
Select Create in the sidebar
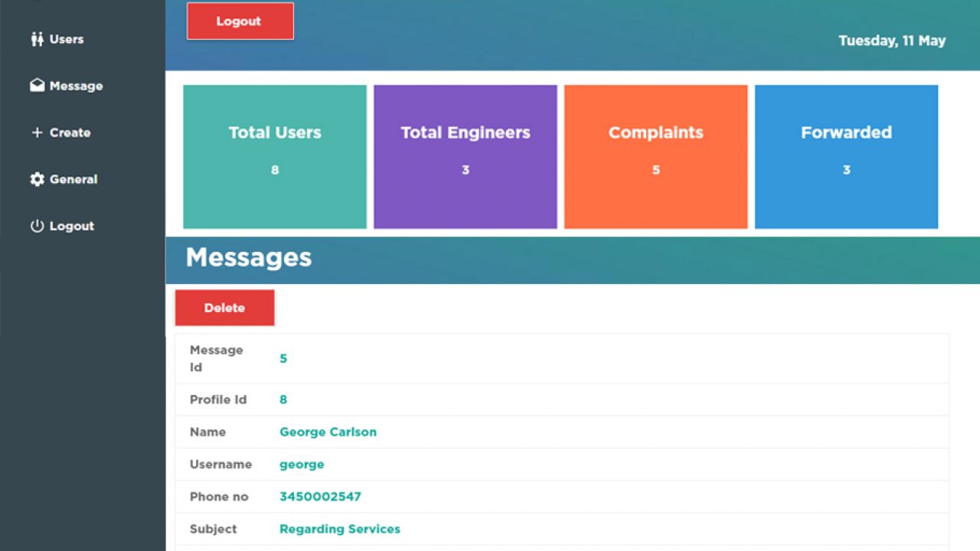click(70, 132)
